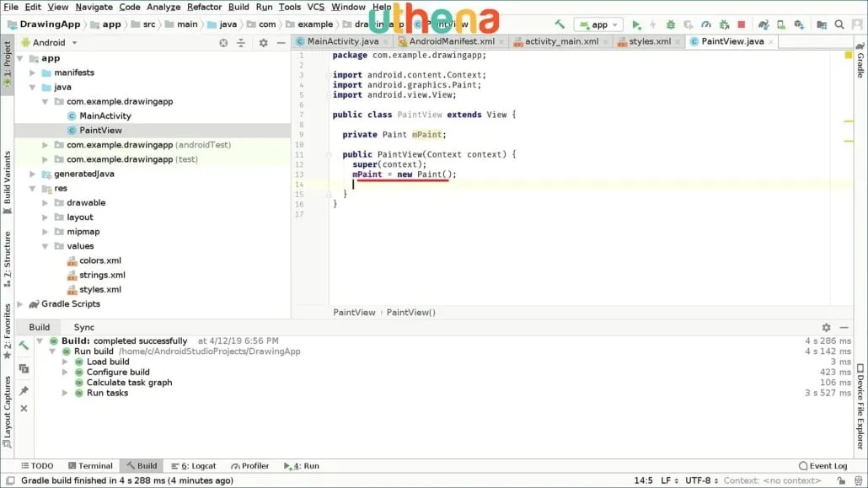Open the Terminal tool window
The image size is (868, 488).
tap(90, 466)
